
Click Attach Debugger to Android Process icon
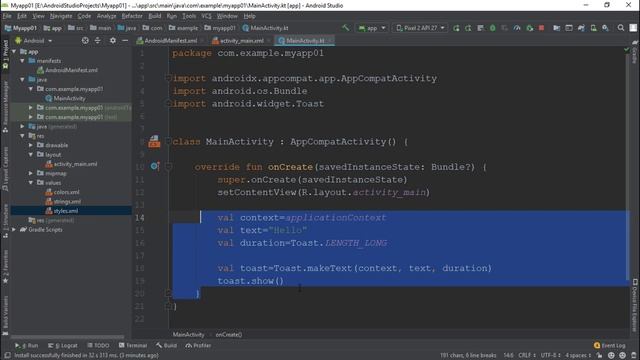(529, 28)
